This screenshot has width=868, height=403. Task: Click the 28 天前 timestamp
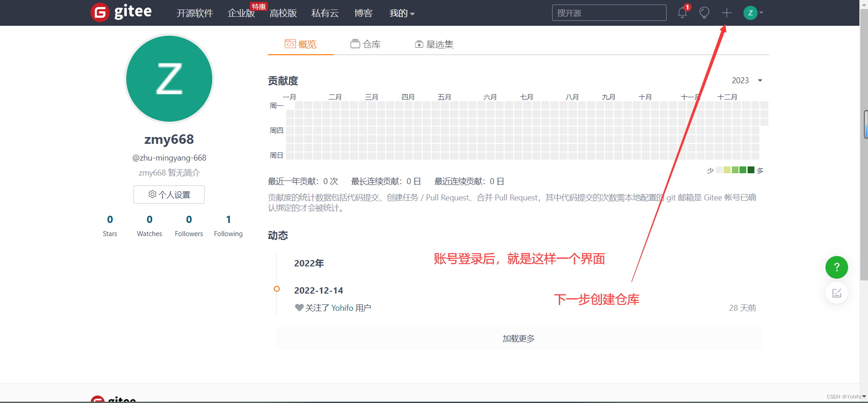tap(743, 308)
